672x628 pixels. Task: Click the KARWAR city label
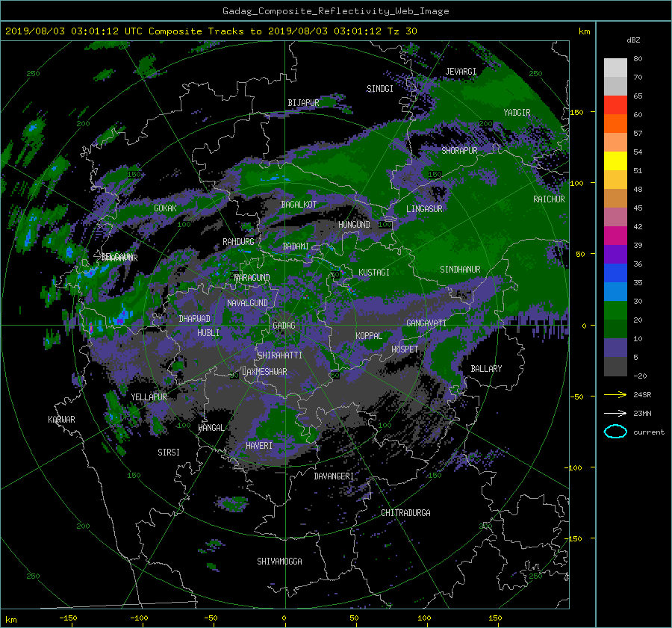[61, 420]
